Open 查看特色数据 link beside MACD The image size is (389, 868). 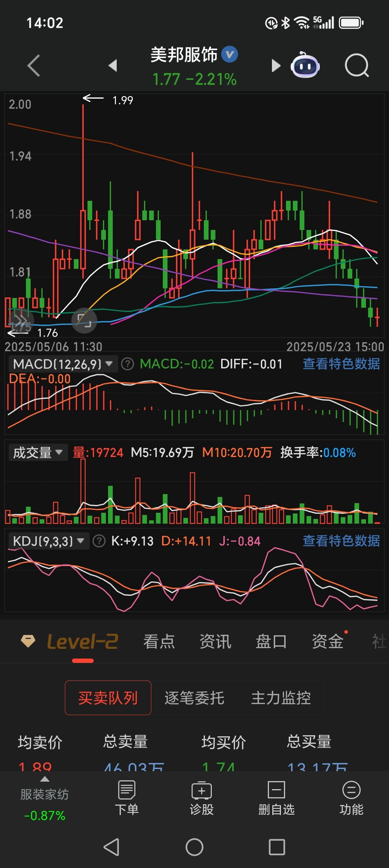point(341,364)
